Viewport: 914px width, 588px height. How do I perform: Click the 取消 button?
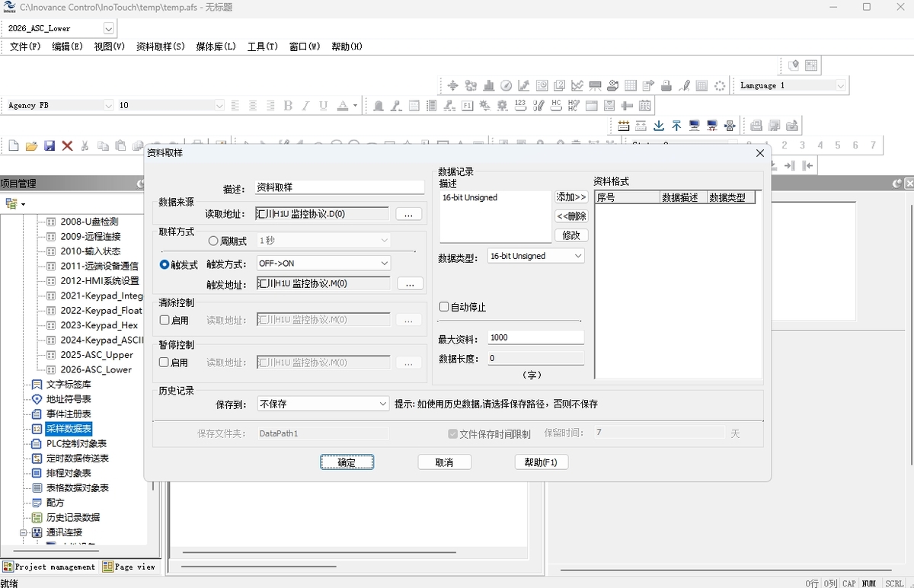click(444, 462)
